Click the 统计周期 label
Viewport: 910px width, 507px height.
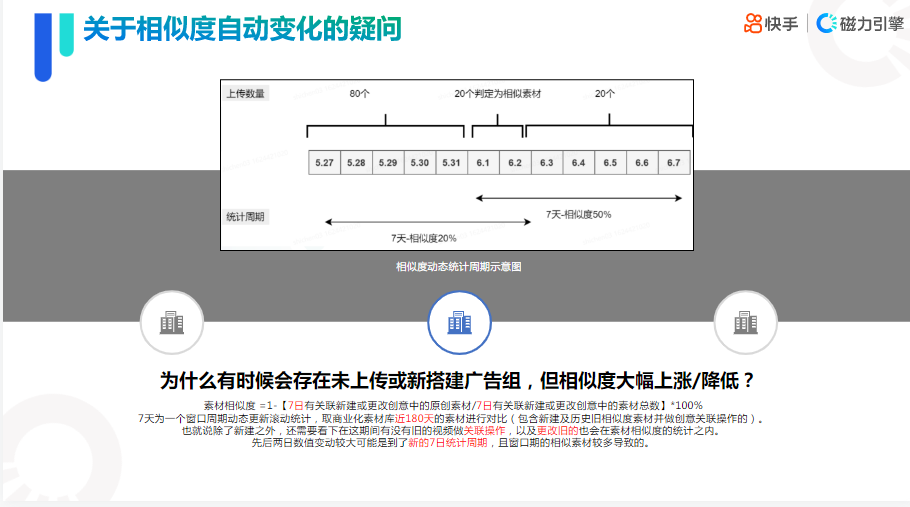(245, 216)
